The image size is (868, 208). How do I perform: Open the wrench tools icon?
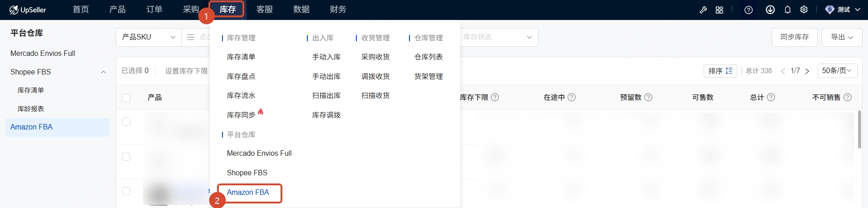[703, 10]
